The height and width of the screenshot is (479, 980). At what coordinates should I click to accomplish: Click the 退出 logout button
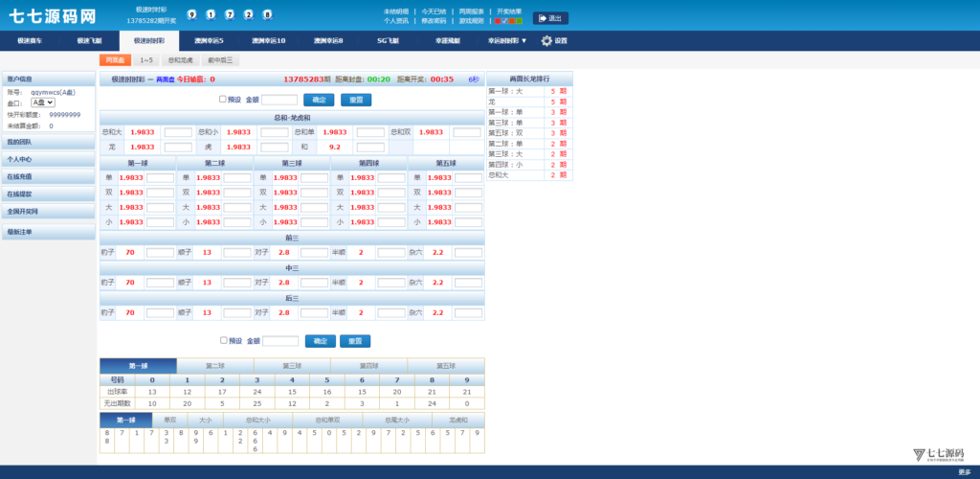[550, 18]
